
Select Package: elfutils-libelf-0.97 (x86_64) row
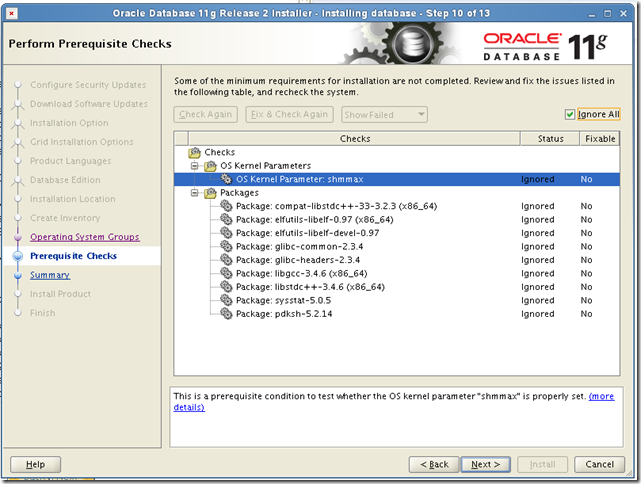coord(397,220)
